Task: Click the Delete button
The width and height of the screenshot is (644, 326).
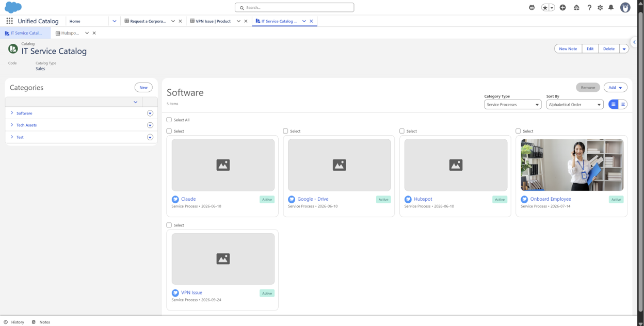Action: pyautogui.click(x=609, y=49)
